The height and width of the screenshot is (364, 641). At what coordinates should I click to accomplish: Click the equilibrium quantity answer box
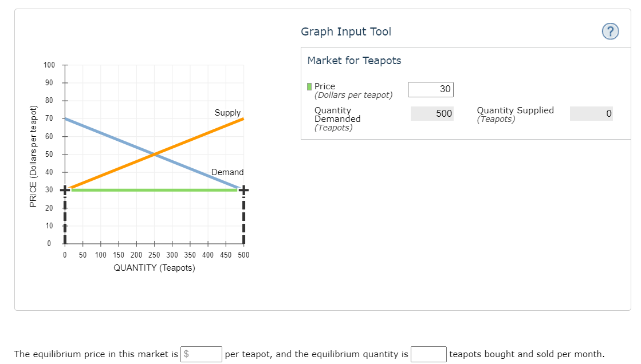427,354
